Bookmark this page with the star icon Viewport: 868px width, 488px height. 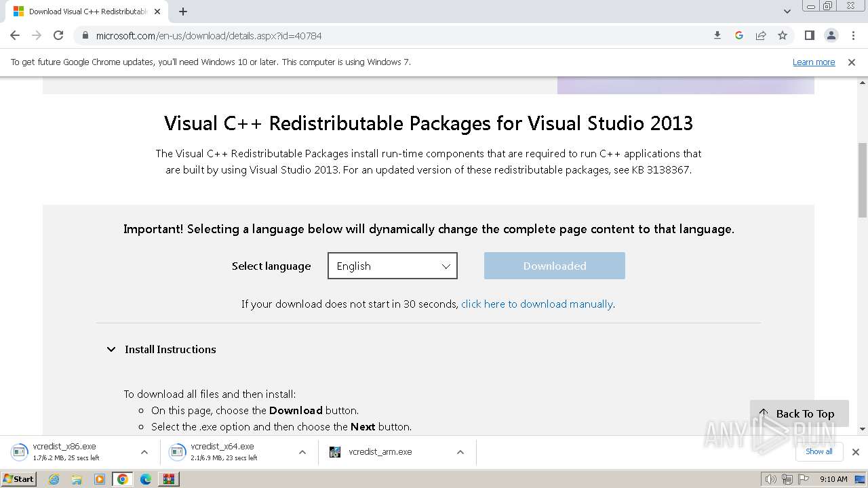point(783,35)
